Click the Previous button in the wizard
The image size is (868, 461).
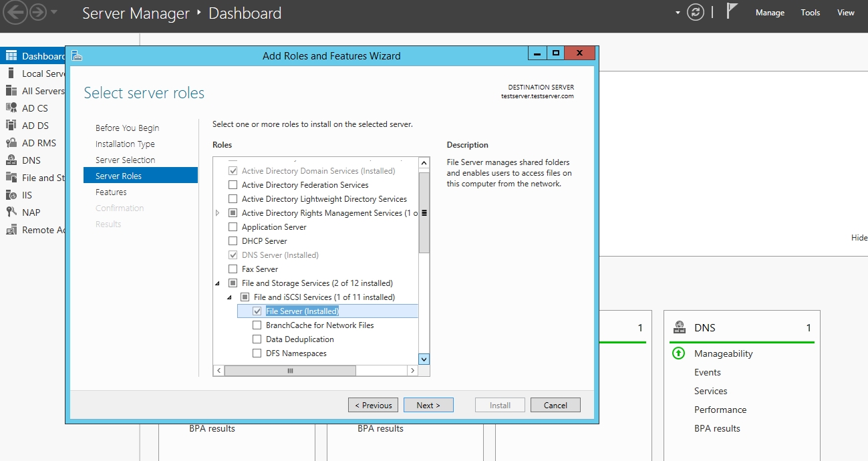pyautogui.click(x=373, y=405)
